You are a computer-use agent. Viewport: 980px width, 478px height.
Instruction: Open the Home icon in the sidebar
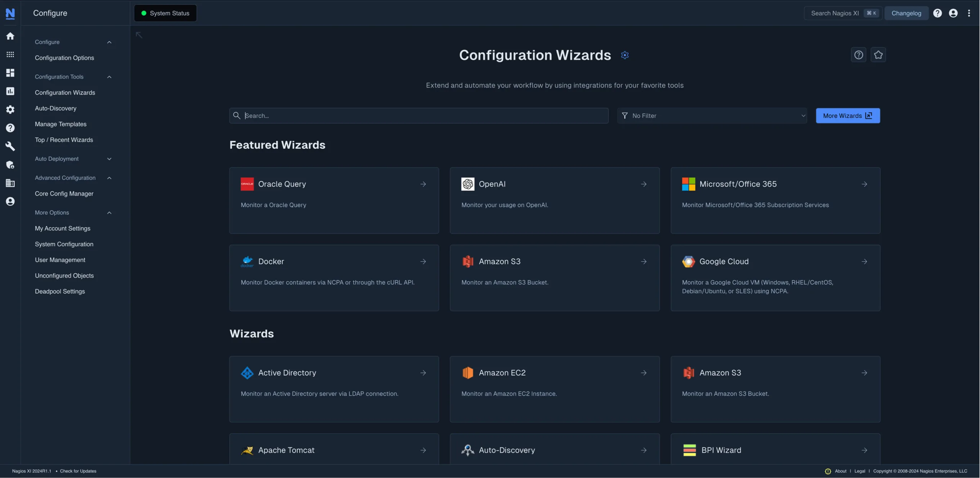pos(10,36)
